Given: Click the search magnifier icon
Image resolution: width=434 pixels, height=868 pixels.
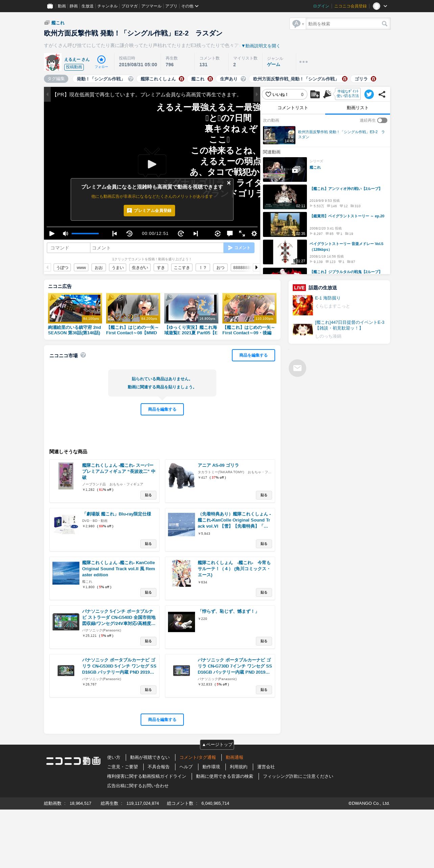Looking at the screenshot, I should coord(384,24).
